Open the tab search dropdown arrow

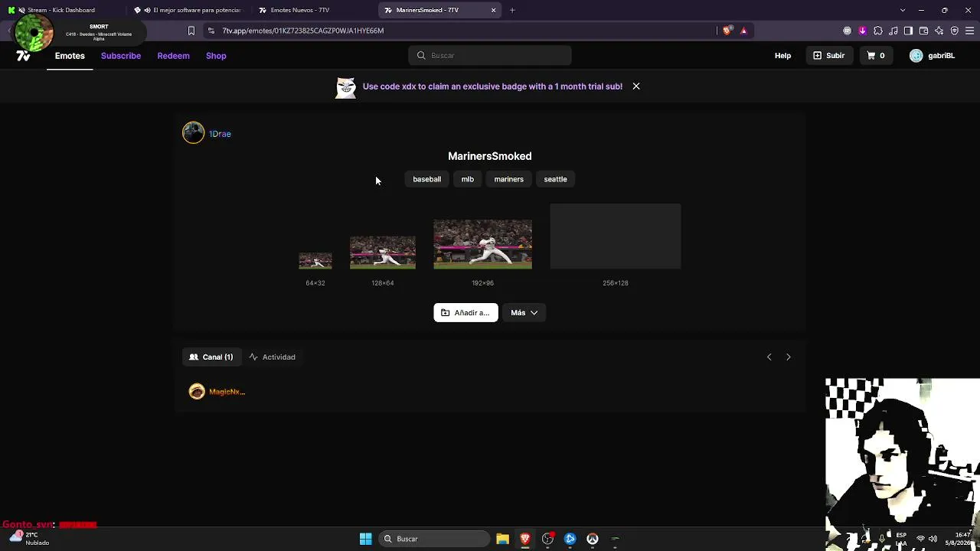903,10
